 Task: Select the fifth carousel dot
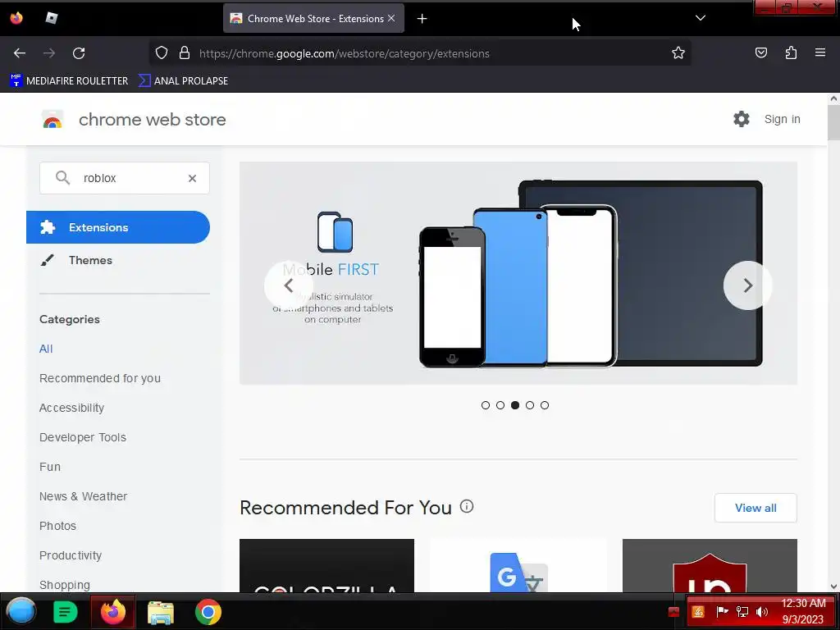pos(545,405)
